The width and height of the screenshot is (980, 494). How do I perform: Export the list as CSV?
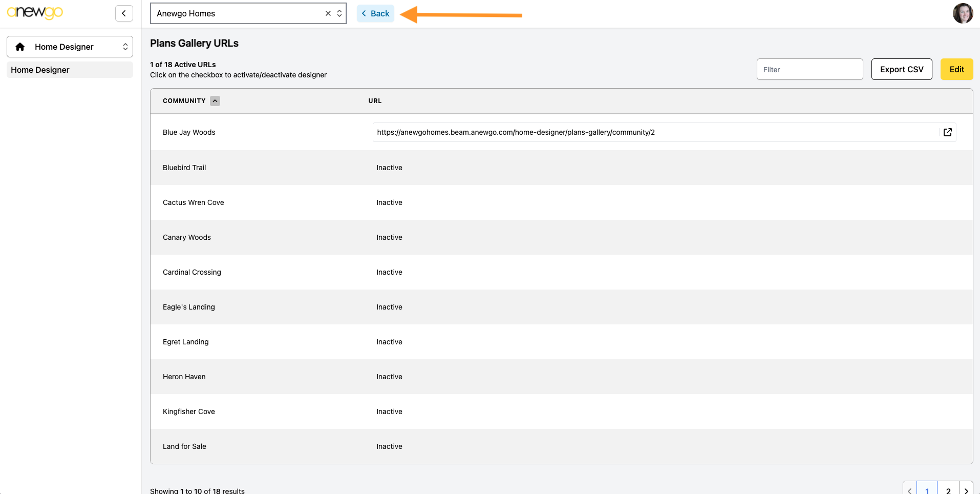[902, 69]
